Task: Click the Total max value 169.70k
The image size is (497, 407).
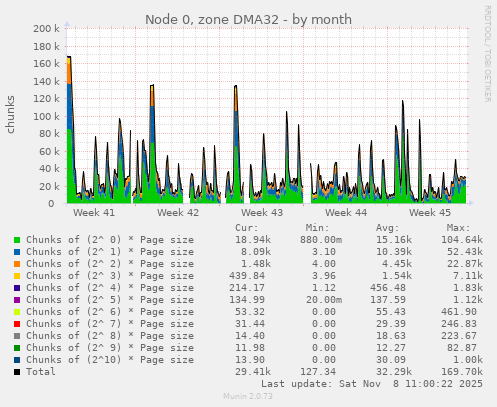Action: click(x=462, y=372)
